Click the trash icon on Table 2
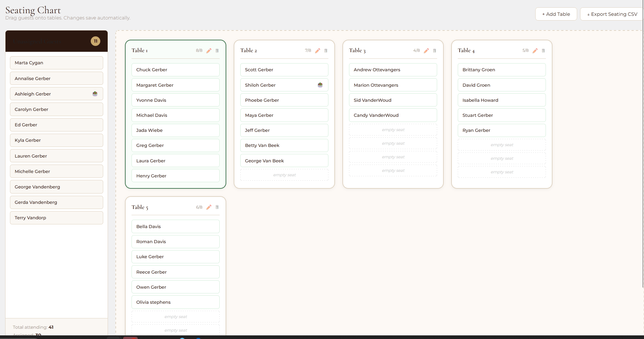 click(x=326, y=51)
